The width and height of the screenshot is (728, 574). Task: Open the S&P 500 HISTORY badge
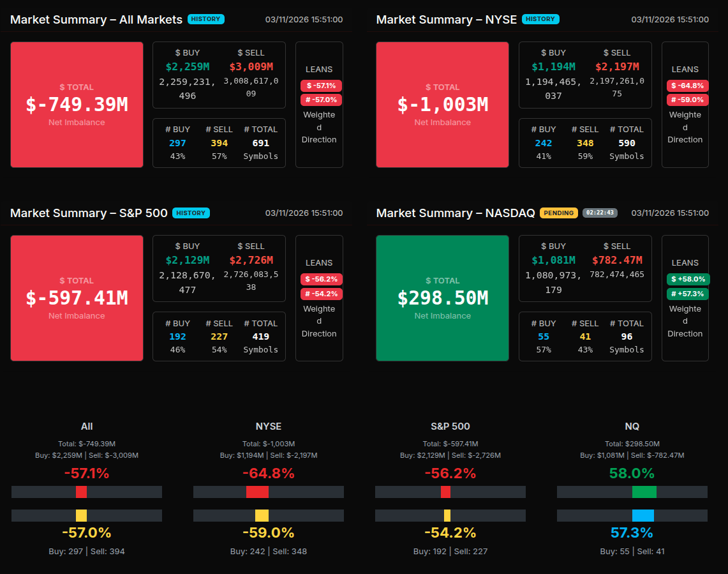coord(191,213)
